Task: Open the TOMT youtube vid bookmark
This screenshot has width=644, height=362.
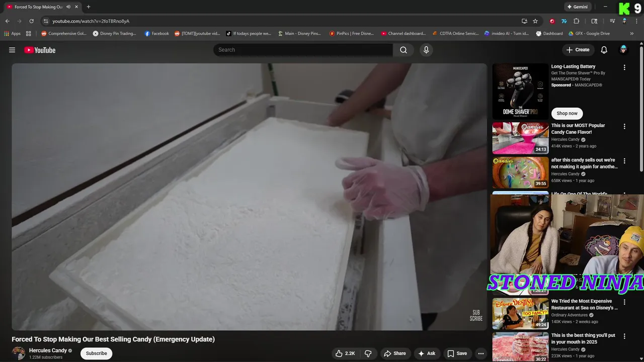Action: [197, 34]
